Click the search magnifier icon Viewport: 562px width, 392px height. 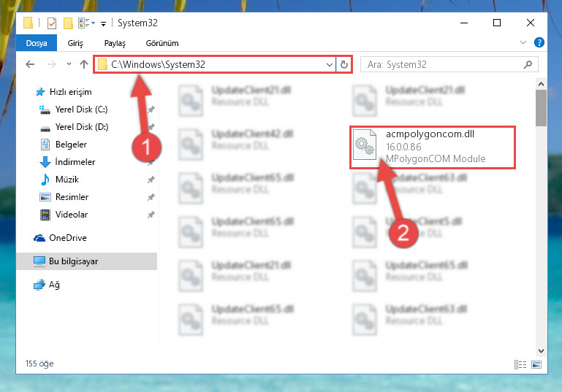(x=528, y=64)
